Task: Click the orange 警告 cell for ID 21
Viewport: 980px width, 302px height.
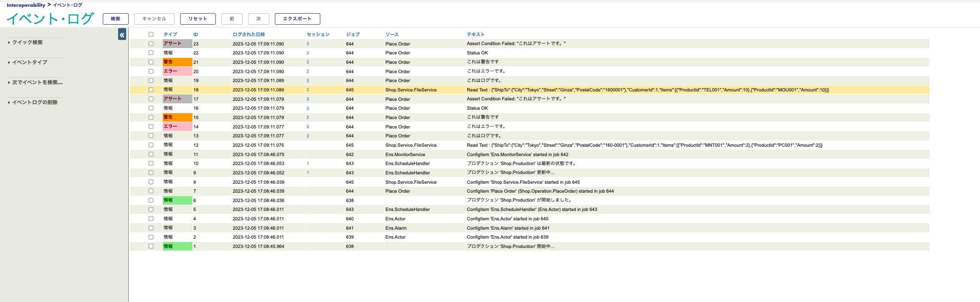Action: (177, 62)
